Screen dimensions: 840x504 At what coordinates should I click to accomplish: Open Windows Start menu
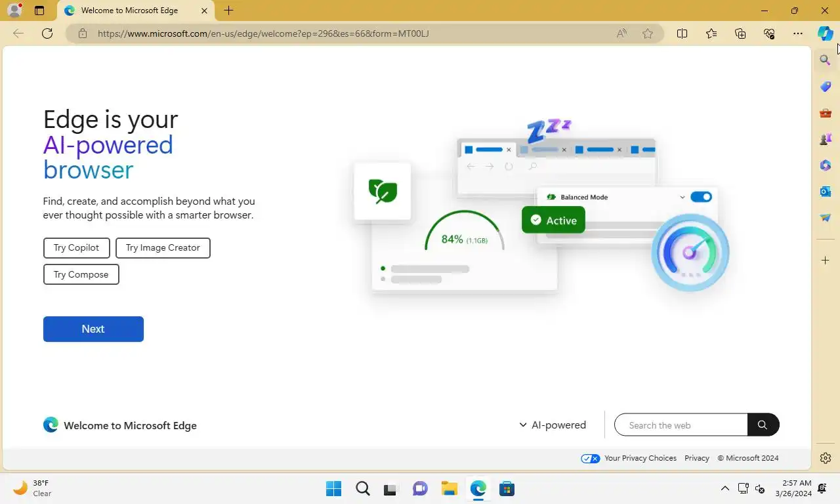pos(333,489)
